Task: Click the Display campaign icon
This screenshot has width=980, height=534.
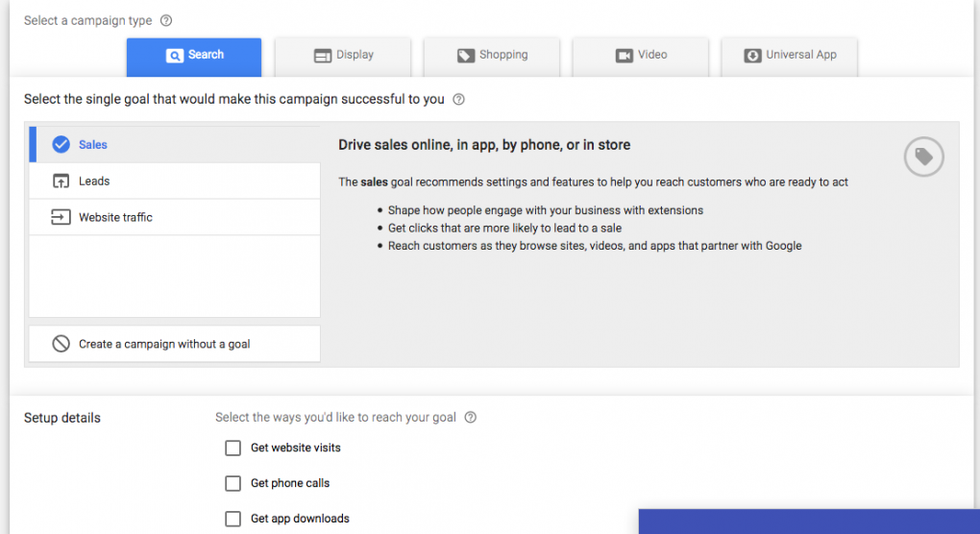Action: coord(323,56)
